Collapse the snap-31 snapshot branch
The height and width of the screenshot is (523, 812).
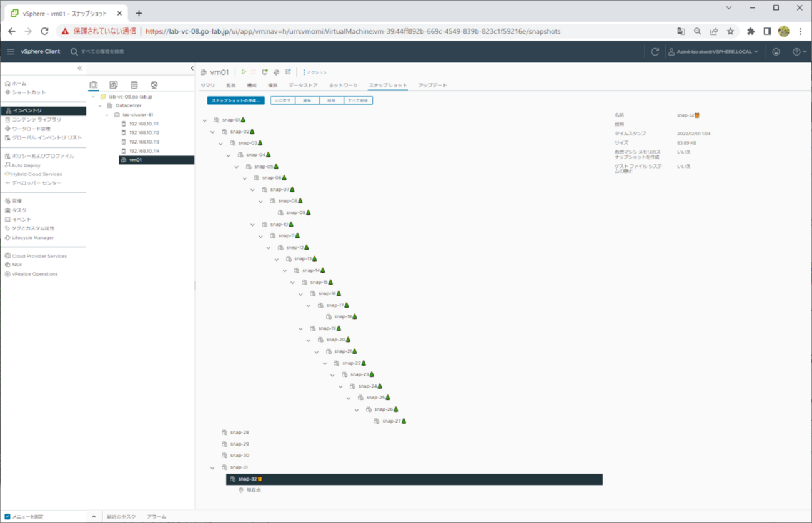213,467
